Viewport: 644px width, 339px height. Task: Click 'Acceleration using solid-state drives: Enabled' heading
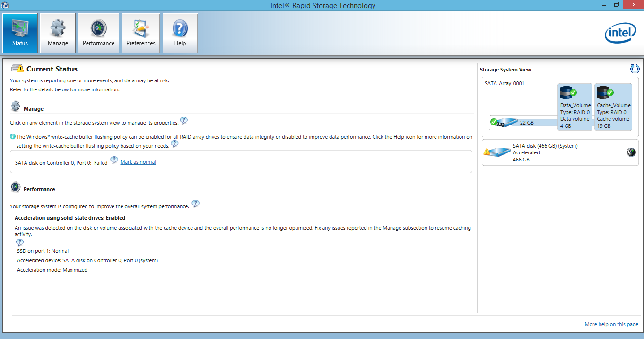click(70, 218)
